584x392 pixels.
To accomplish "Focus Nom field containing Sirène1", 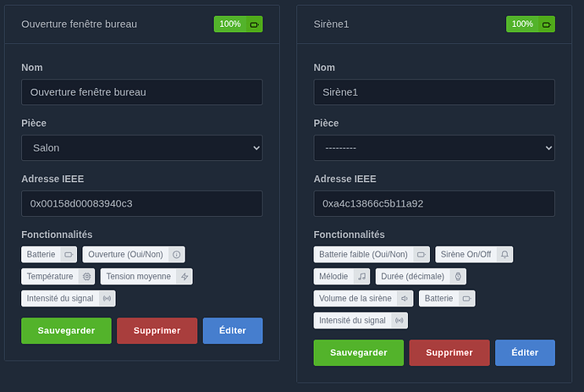I will coord(434,92).
